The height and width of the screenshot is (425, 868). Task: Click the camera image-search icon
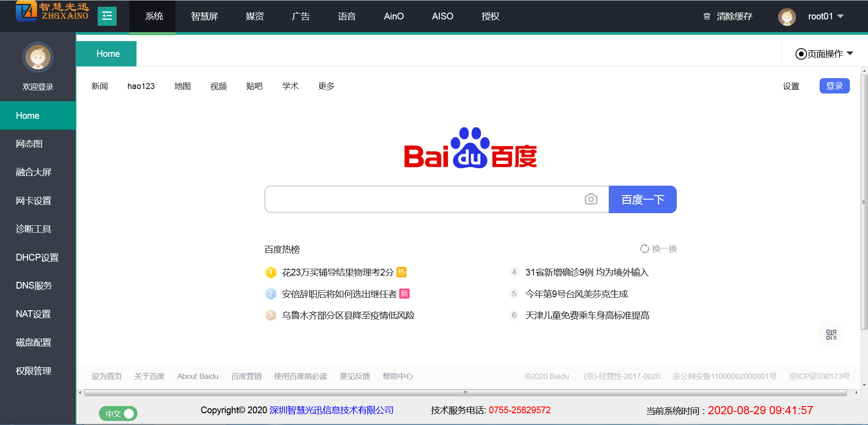pos(591,199)
